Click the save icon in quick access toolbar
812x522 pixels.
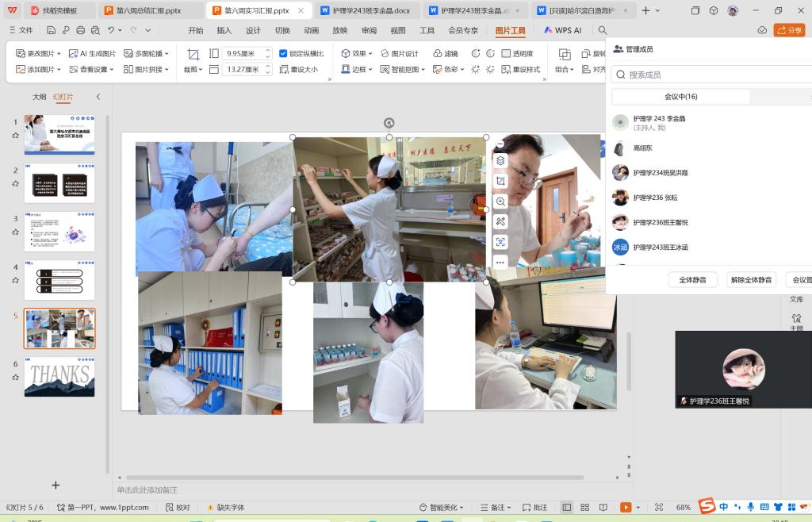click(x=51, y=30)
